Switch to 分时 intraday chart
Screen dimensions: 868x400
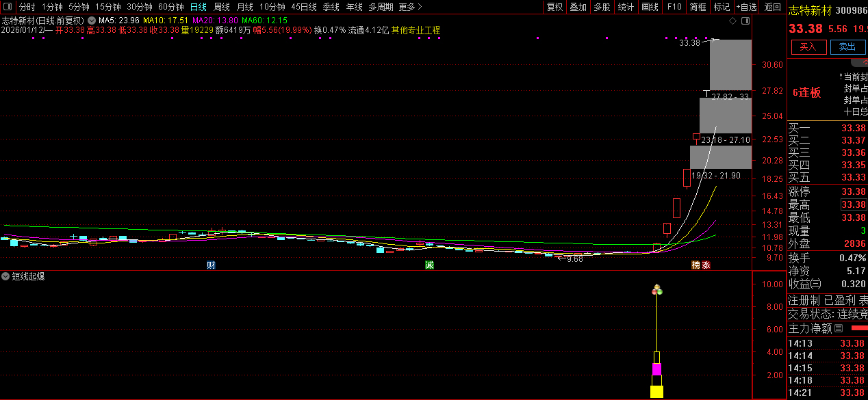click(27, 7)
